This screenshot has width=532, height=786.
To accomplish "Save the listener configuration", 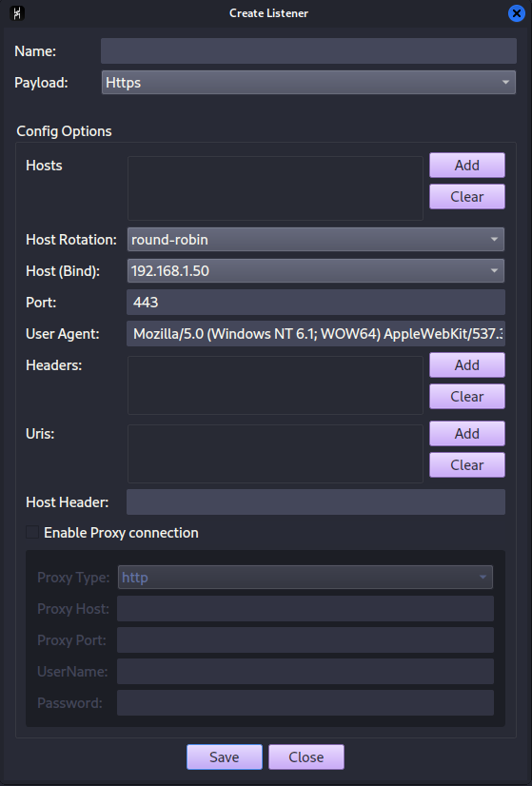I will (x=225, y=757).
